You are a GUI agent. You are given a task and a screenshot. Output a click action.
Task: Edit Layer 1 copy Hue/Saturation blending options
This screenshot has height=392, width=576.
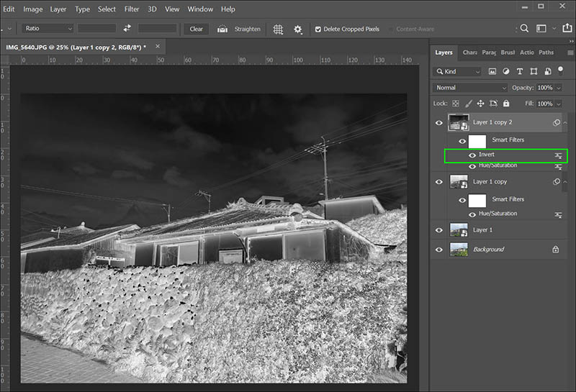(559, 215)
